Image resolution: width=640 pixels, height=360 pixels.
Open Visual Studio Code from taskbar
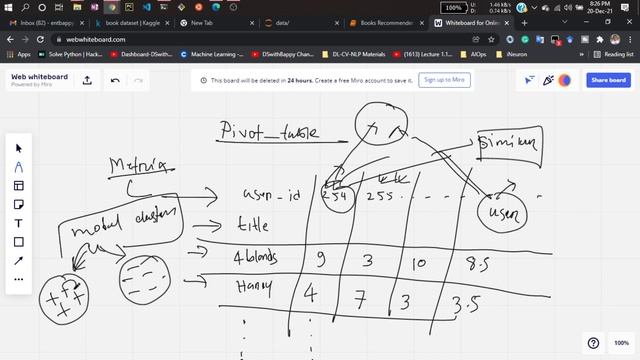click(x=147, y=7)
